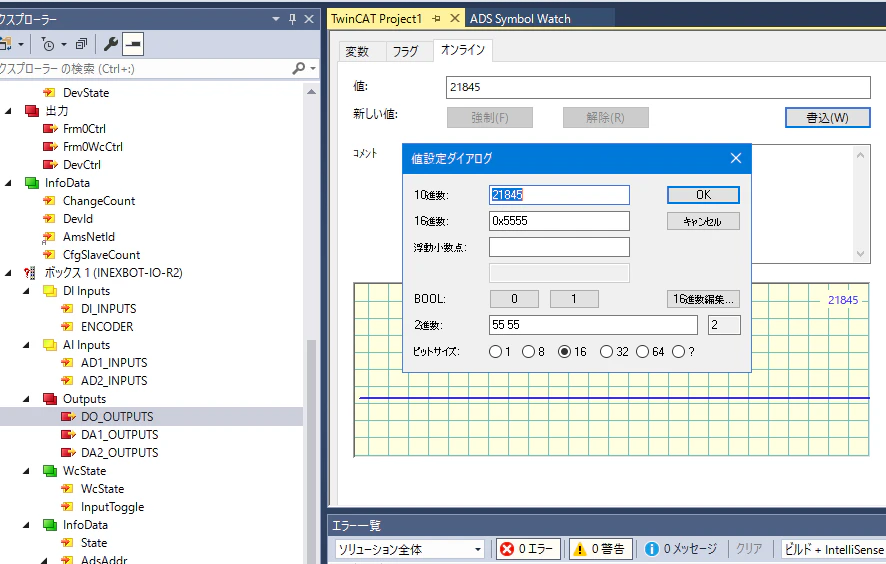Screen dimensions: 886x564
Task: Click the 2進数 binary field showing 55 55
Action: pos(593,325)
